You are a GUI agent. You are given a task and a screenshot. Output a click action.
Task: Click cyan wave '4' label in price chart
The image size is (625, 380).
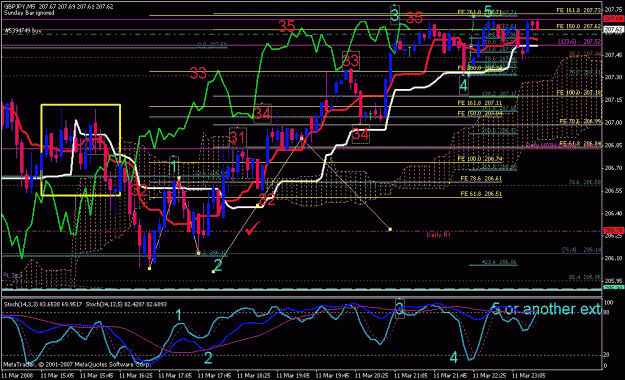coord(463,85)
